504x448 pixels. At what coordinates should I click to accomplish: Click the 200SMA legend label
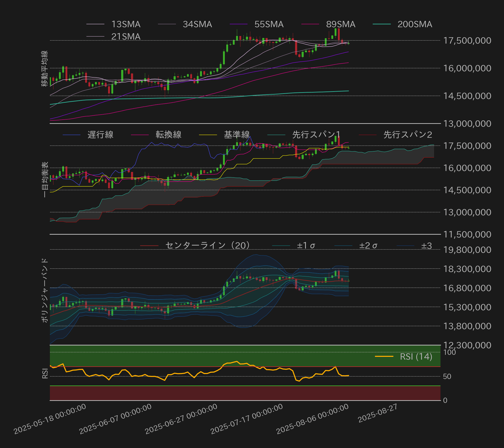click(x=415, y=24)
